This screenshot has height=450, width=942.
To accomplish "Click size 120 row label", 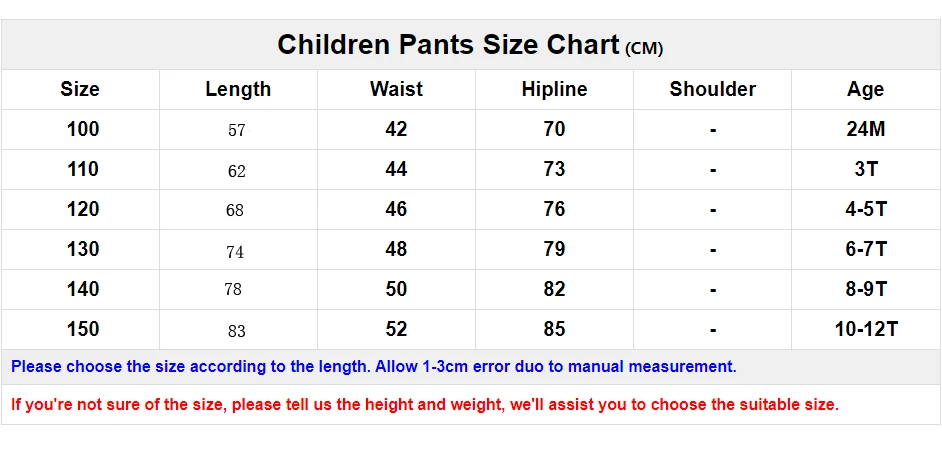I will pos(83,209).
